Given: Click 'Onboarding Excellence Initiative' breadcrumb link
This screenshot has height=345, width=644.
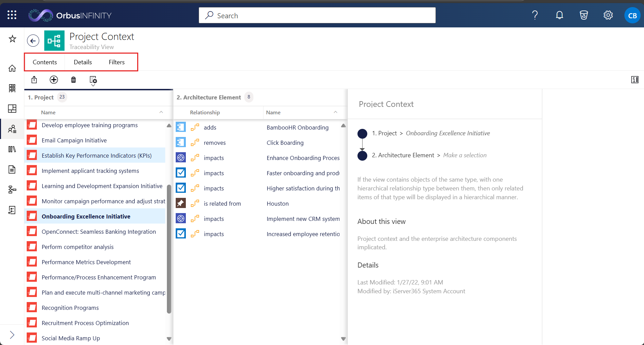Looking at the screenshot, I should tap(448, 133).
